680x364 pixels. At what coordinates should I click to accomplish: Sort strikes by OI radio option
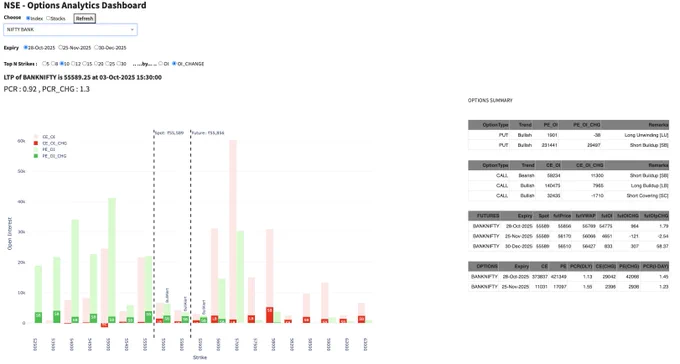(160, 63)
